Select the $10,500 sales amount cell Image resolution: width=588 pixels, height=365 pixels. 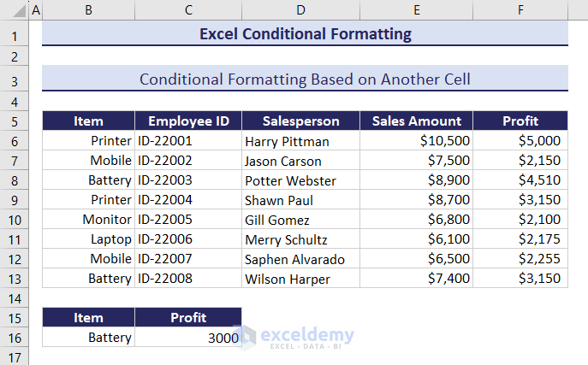tap(416, 141)
